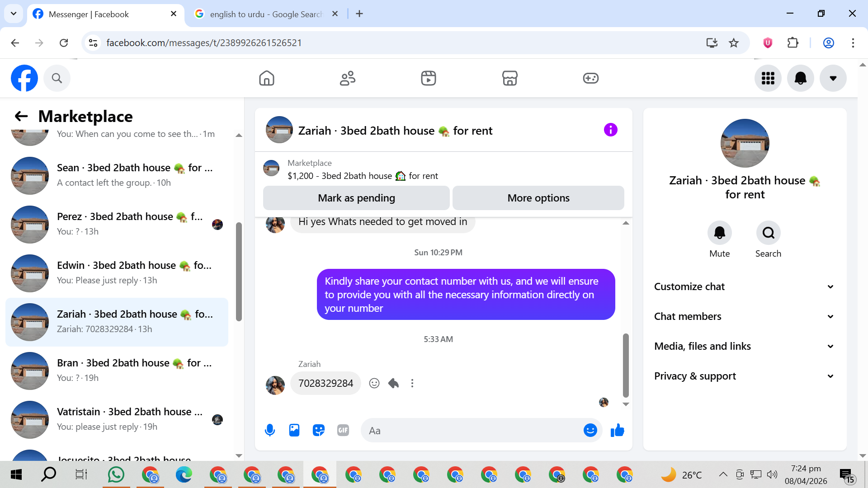Open Facebook Marketplace from top navigation
Screen dimensions: 868x488
pyautogui.click(x=509, y=78)
